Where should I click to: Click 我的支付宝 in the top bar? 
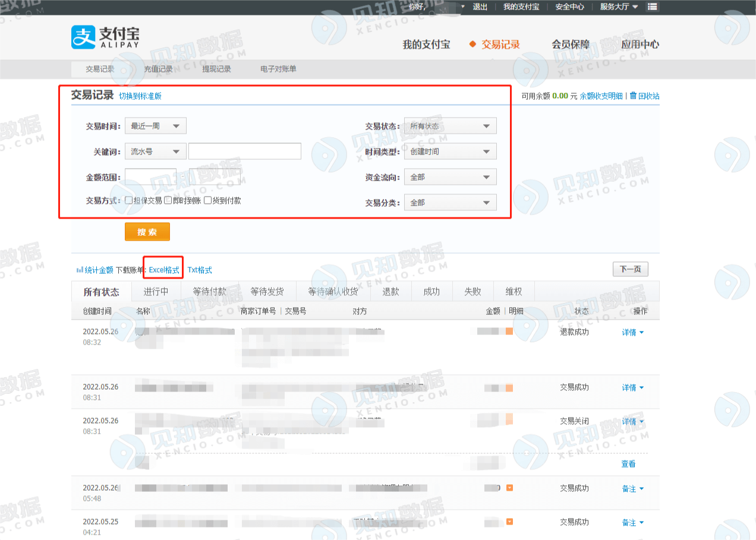521,7
